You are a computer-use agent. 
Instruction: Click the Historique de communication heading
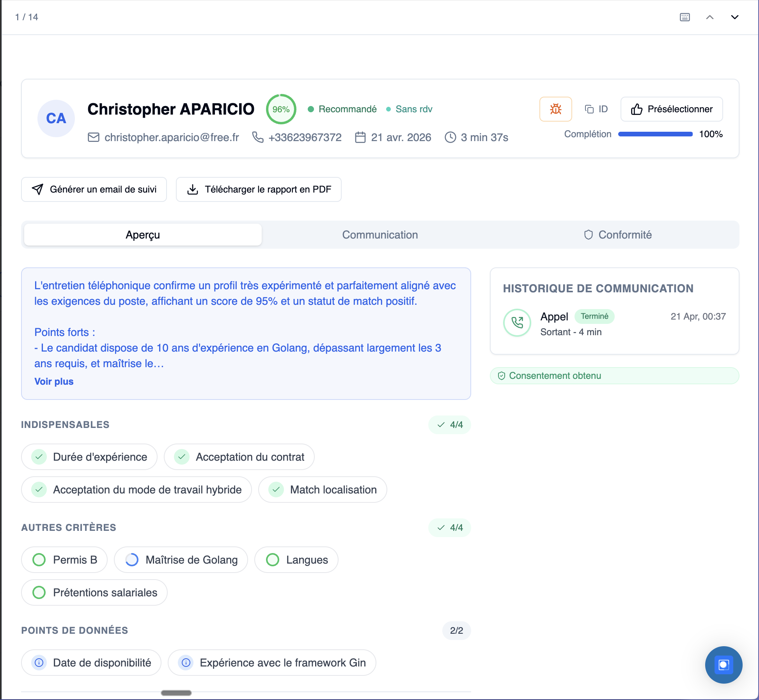(x=598, y=288)
